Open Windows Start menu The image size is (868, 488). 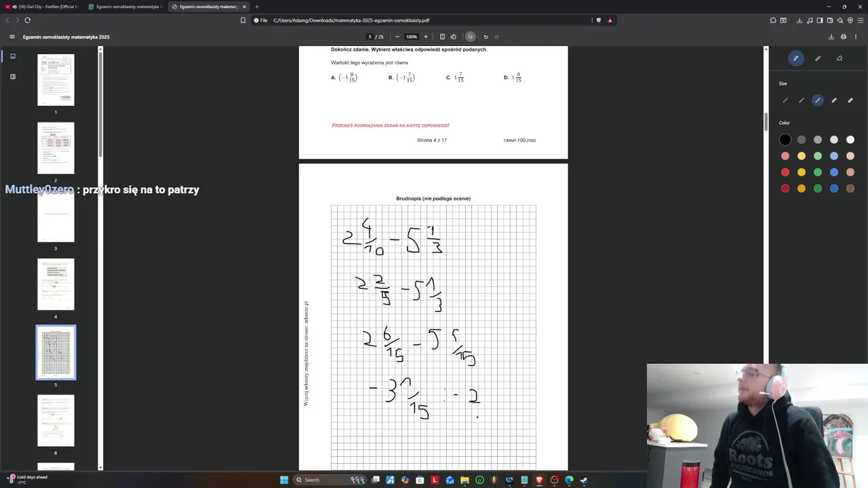point(284,480)
